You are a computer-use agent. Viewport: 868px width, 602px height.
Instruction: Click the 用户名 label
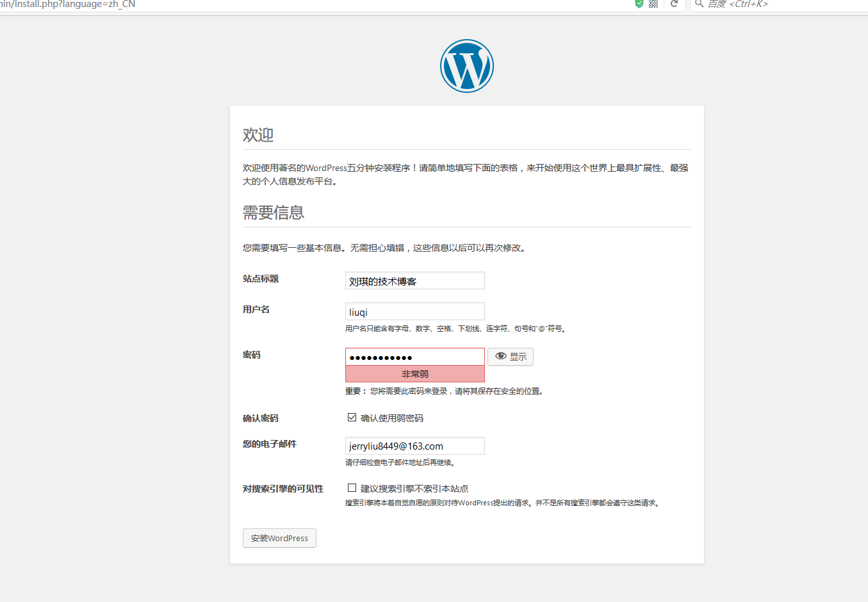click(x=256, y=309)
